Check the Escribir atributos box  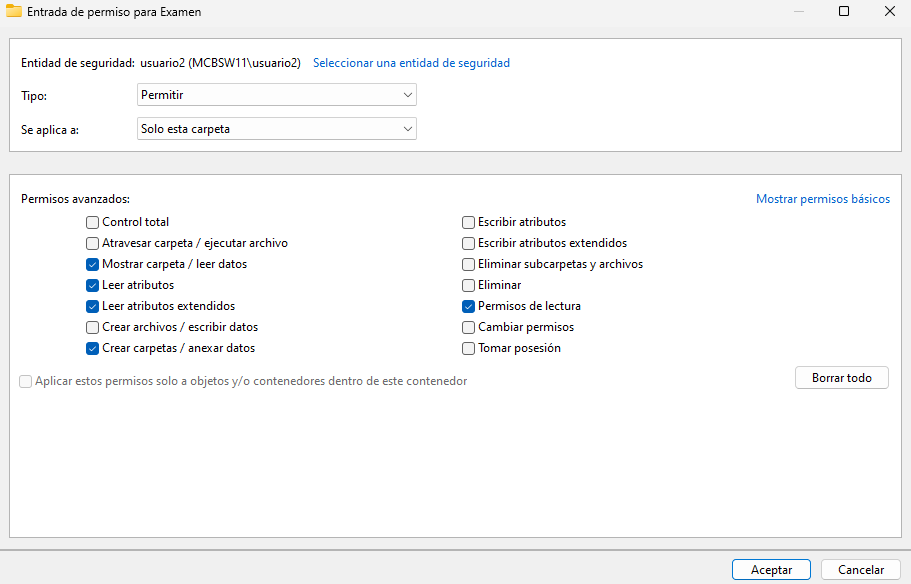(468, 222)
